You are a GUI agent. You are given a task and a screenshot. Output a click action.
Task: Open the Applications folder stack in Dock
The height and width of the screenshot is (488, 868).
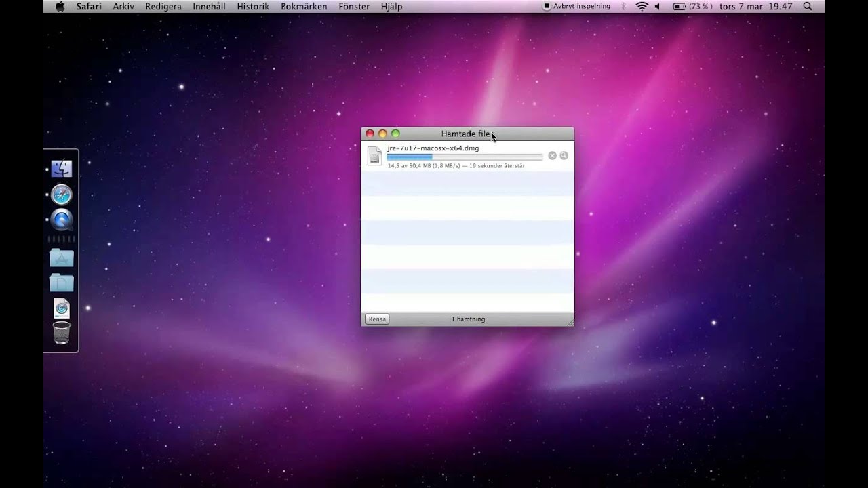click(61, 258)
